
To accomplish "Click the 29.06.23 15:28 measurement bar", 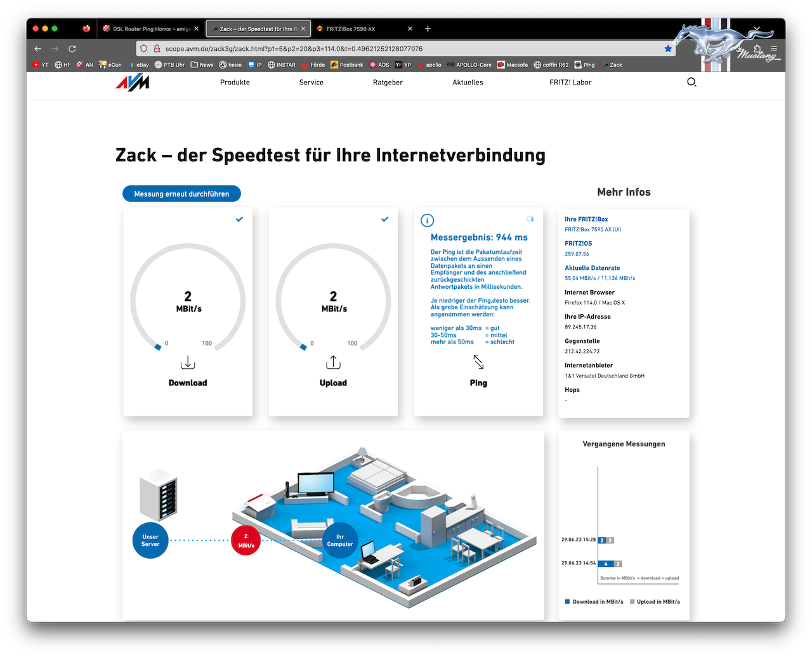I will (606, 540).
